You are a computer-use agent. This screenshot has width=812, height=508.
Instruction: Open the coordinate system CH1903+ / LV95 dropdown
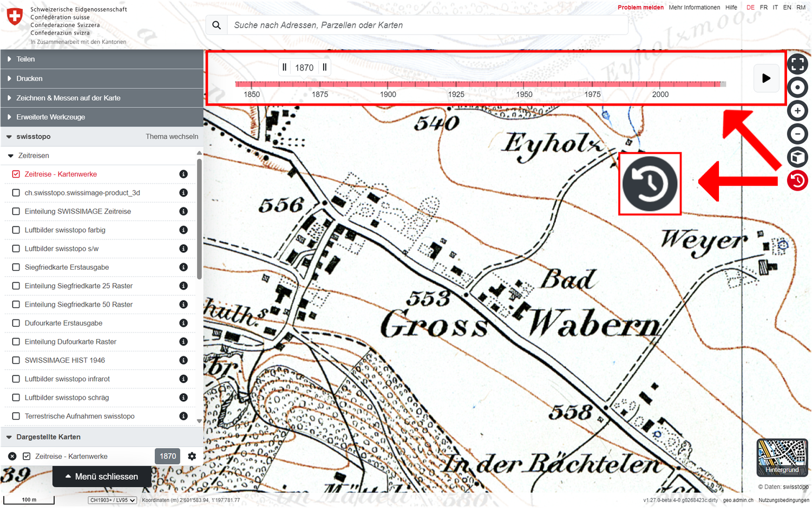pyautogui.click(x=113, y=500)
